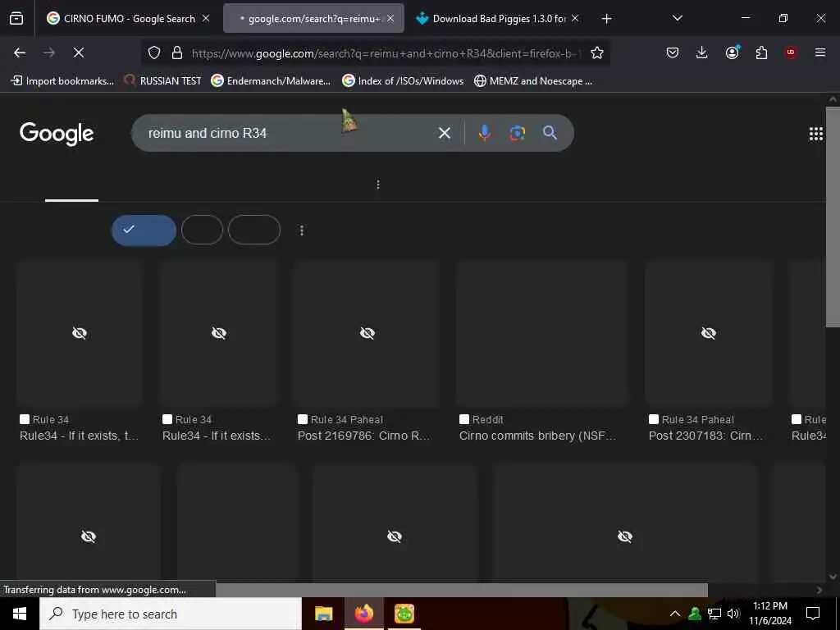
Task: Open the Windows notification center
Action: 813,614
